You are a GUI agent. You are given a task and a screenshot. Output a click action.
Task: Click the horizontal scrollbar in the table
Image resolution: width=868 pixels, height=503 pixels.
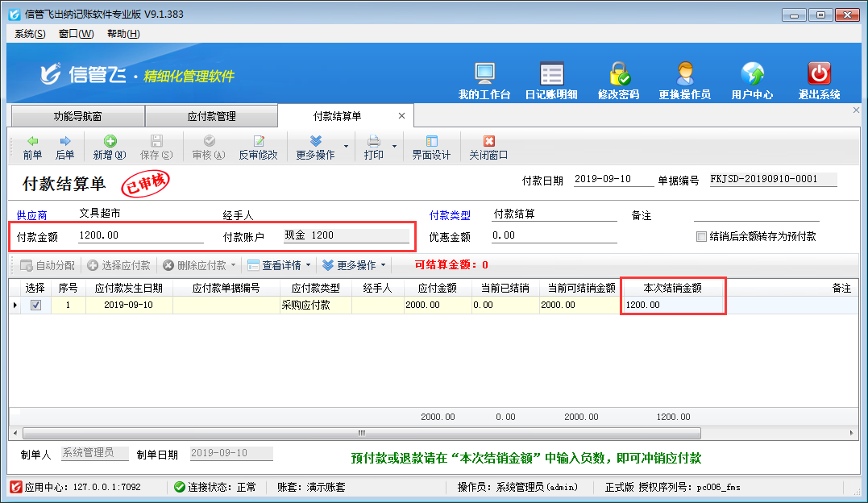coord(361,433)
